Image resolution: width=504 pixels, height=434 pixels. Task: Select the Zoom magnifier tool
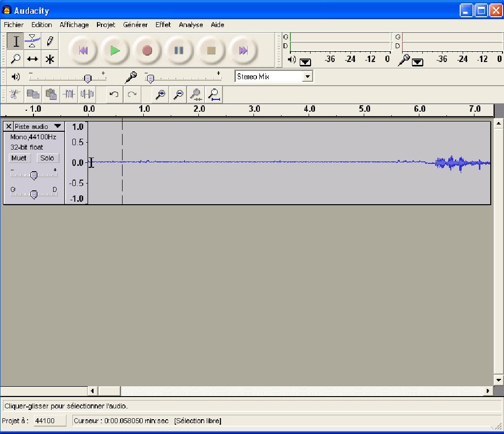click(16, 59)
